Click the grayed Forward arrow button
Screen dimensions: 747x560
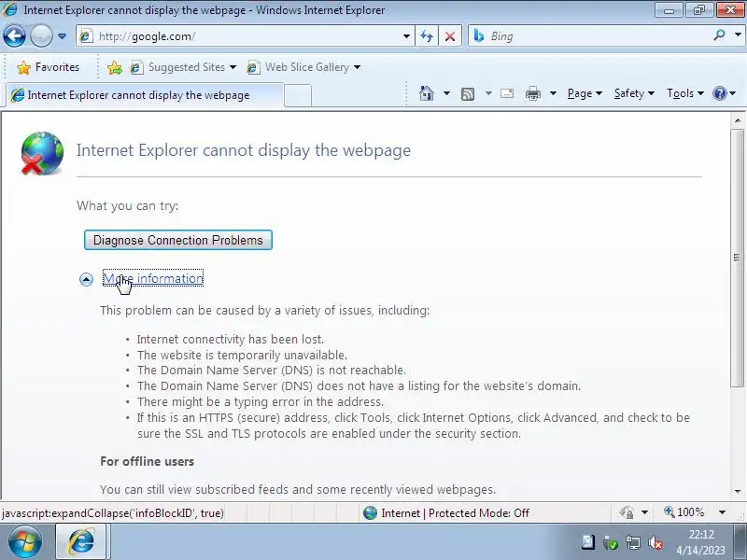(41, 35)
